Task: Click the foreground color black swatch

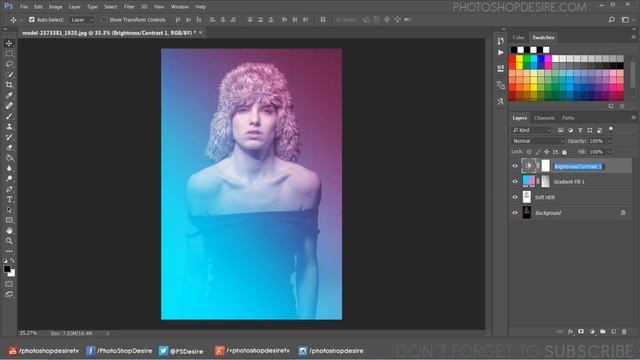Action: pyautogui.click(x=7, y=269)
